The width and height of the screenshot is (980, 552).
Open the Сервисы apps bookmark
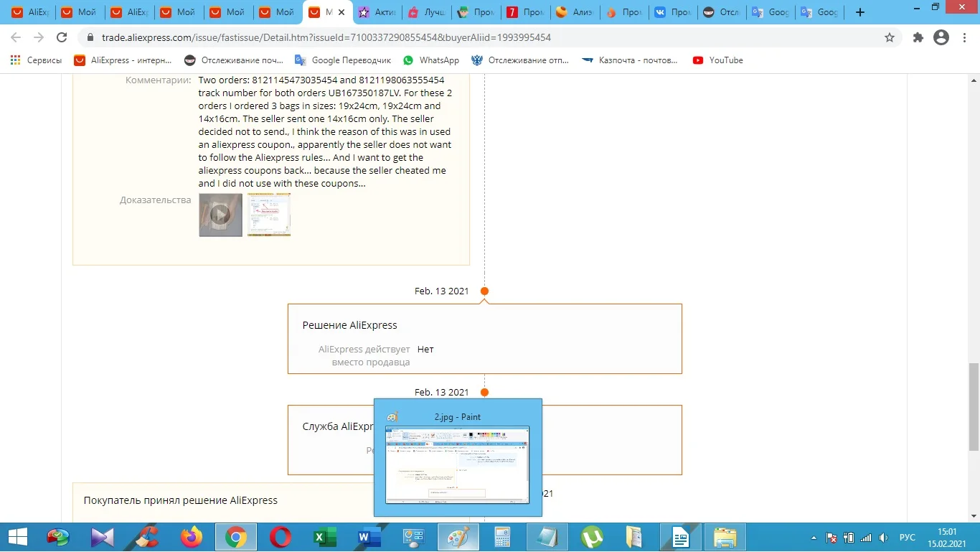coord(36,60)
